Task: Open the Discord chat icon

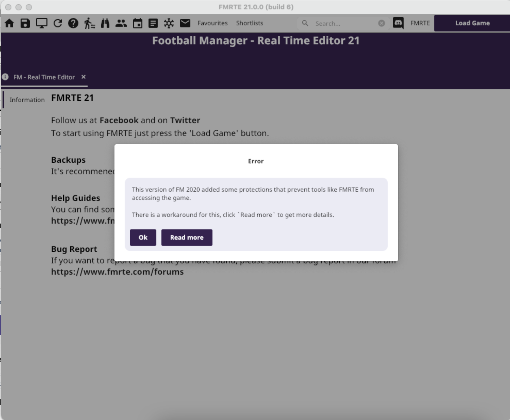Action: 398,23
